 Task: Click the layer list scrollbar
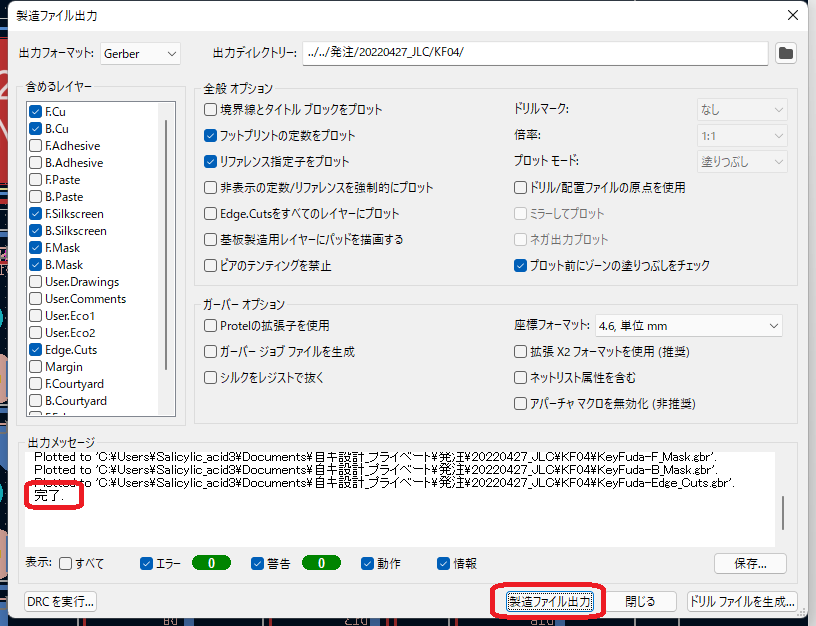click(x=166, y=245)
